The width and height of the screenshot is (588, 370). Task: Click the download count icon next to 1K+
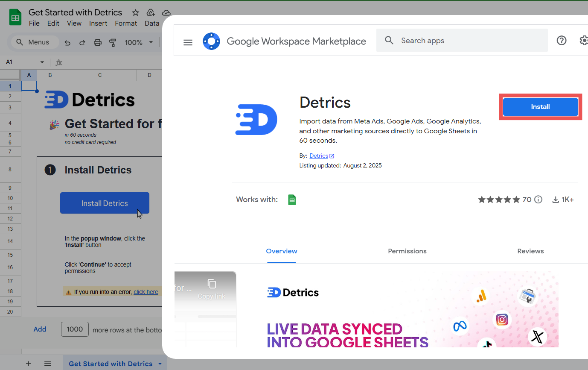coord(556,200)
